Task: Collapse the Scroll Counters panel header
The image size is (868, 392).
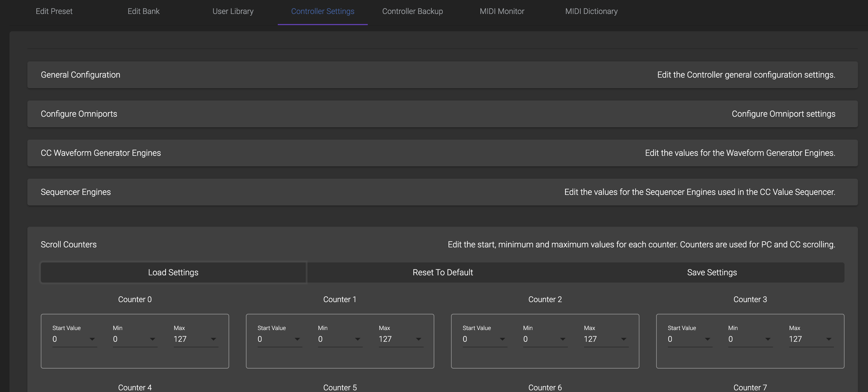Action: [x=442, y=245]
